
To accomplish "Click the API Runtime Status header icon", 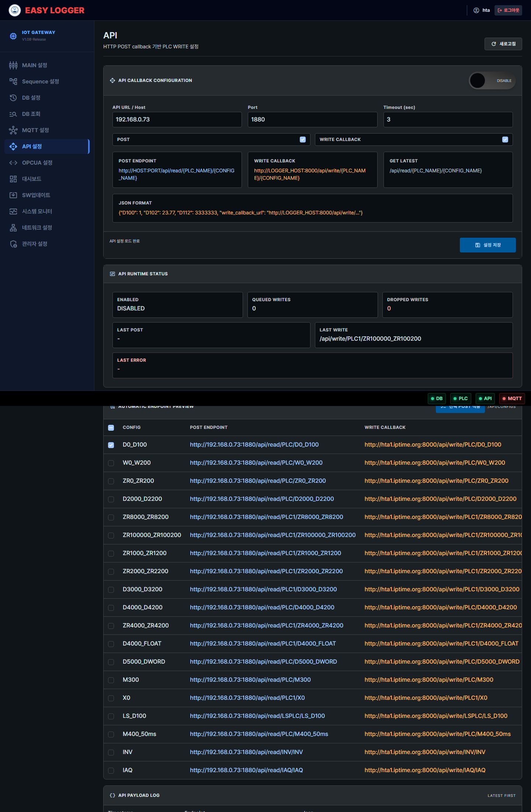I will pyautogui.click(x=112, y=274).
